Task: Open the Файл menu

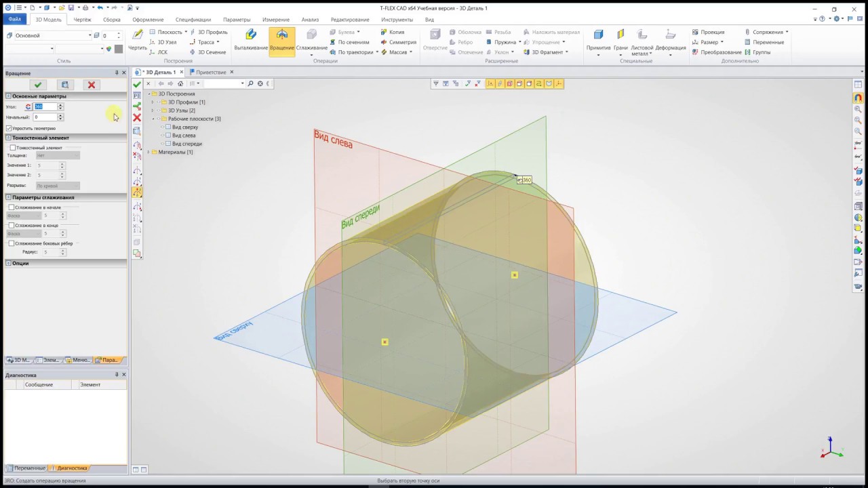Action: tap(15, 19)
